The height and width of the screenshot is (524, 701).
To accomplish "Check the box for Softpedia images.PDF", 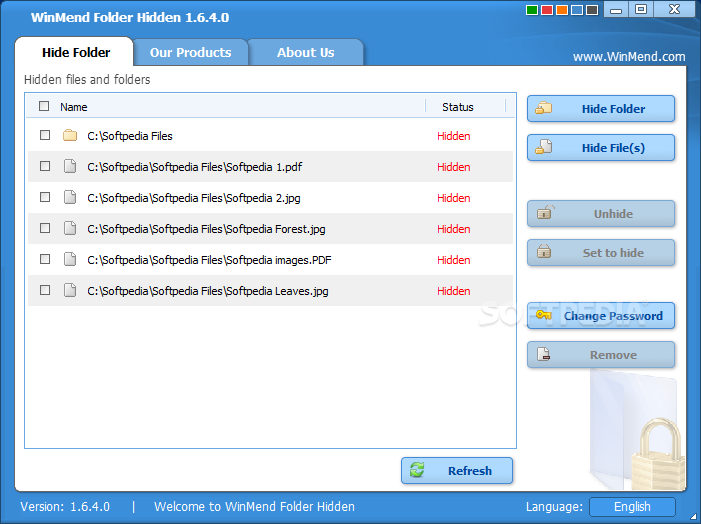I will pyautogui.click(x=45, y=259).
